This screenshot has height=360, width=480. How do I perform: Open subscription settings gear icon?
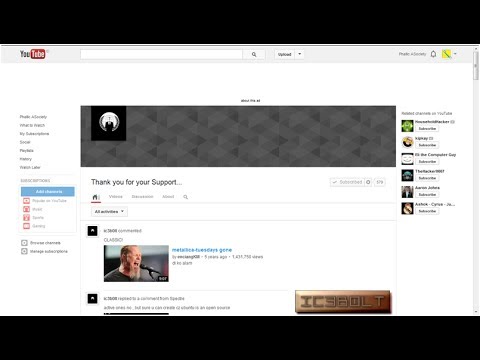point(368,182)
